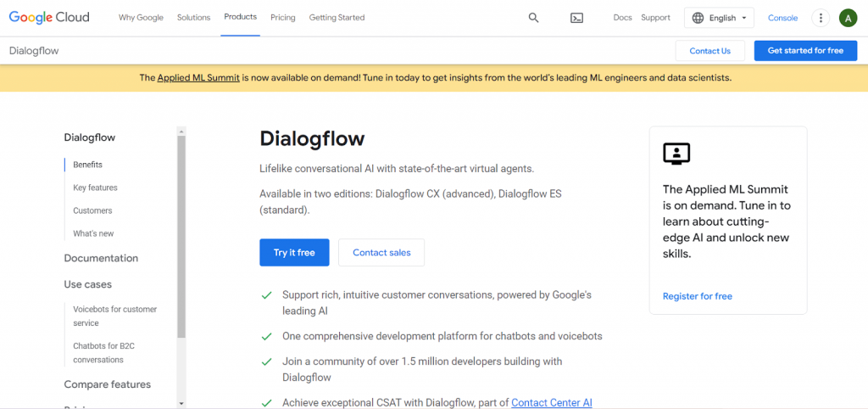Click the main Dialogflow page heading
Viewport: 868px width, 409px height.
[x=312, y=138]
